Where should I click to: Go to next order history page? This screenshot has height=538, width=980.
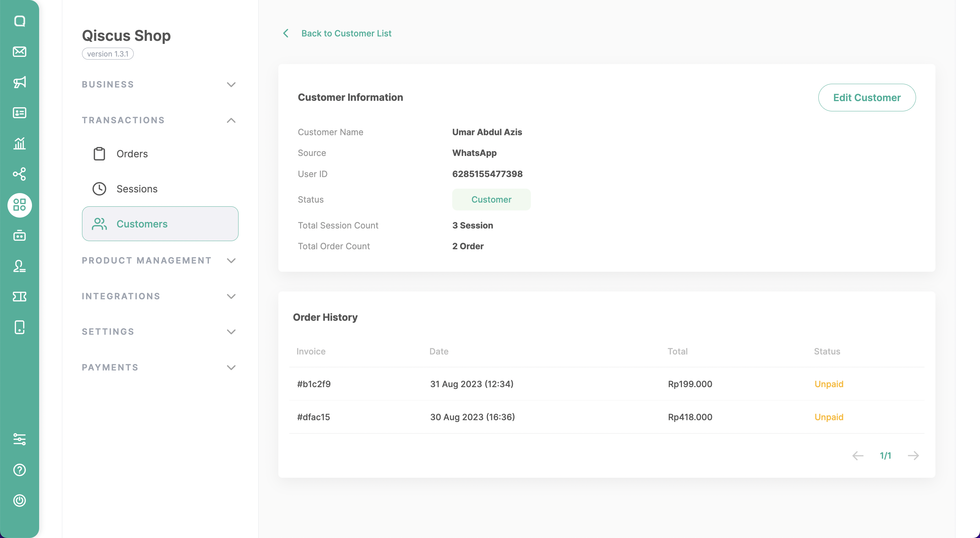pos(913,455)
